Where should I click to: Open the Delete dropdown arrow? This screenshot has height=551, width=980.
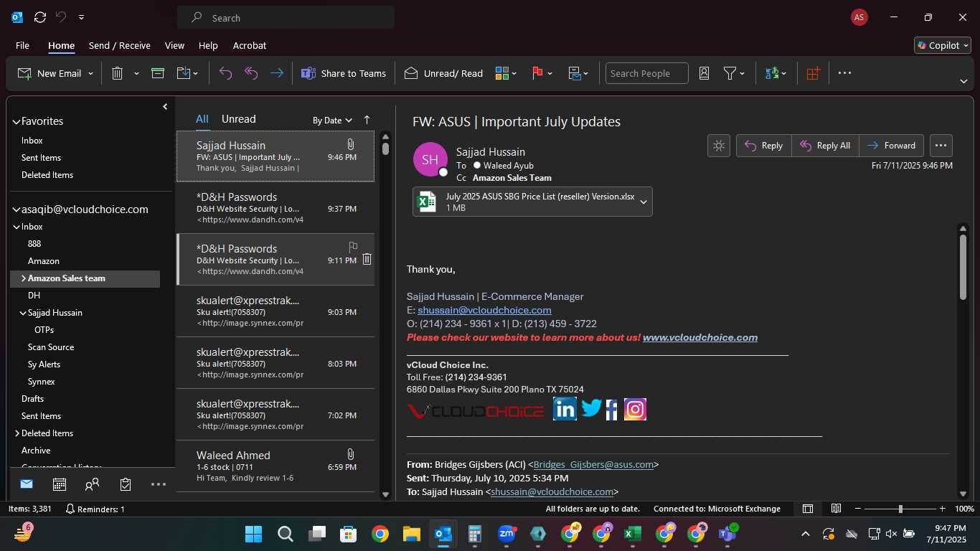136,73
